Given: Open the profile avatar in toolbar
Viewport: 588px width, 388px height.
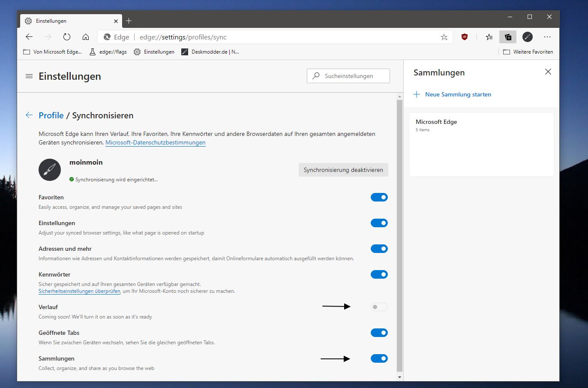Looking at the screenshot, I should click(x=528, y=37).
